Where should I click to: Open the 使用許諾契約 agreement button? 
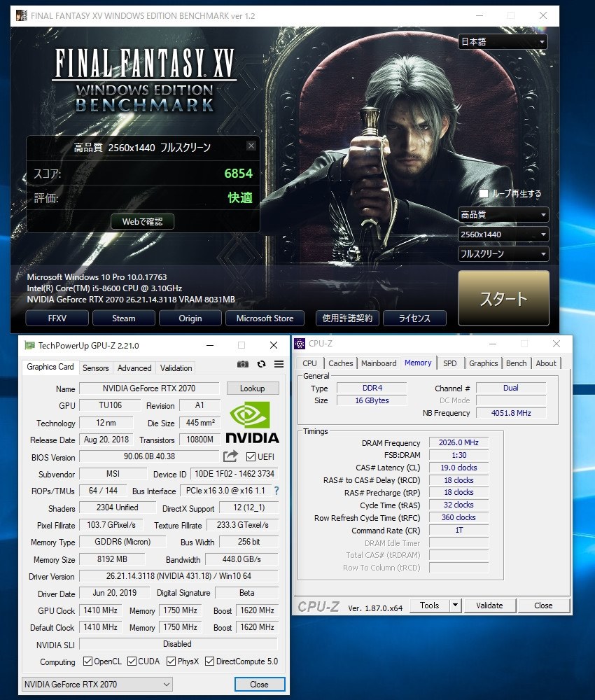tap(347, 318)
